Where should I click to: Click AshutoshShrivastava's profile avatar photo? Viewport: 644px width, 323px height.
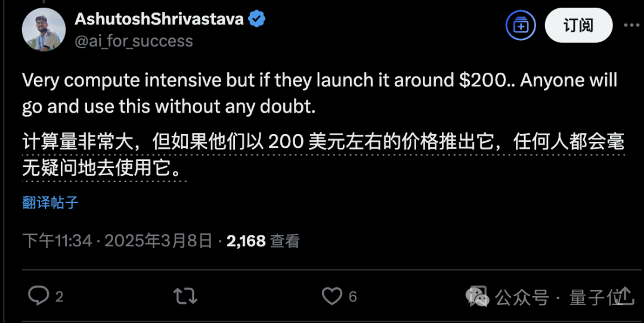point(44,30)
